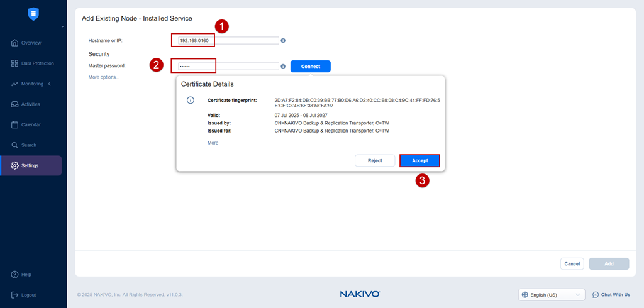Click the 'Certificate Details' title text
Viewport: 644px width, 308px height.
[x=208, y=84]
